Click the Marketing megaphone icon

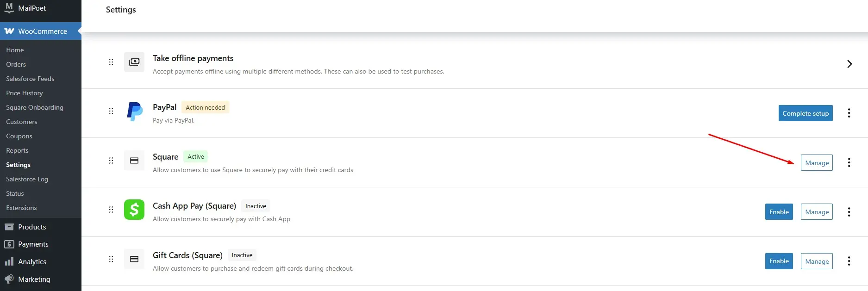9,279
